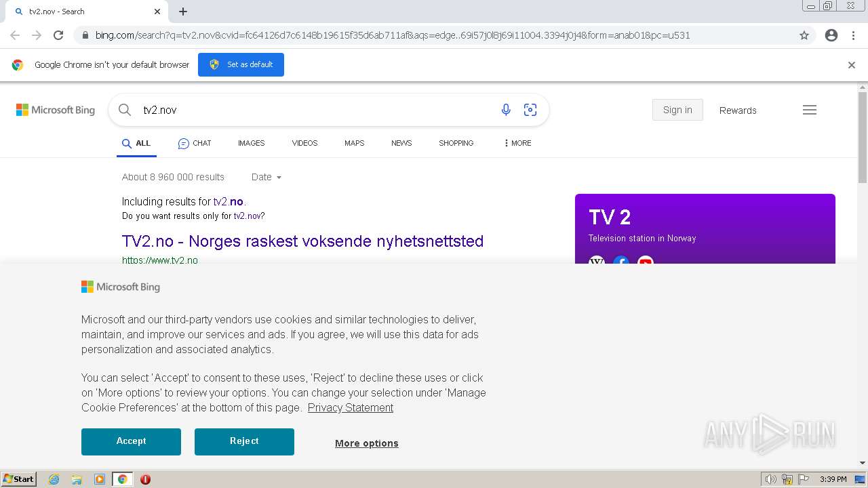Reload the page with the refresh icon
Viewport: 868px width, 488px height.
coord(58,35)
